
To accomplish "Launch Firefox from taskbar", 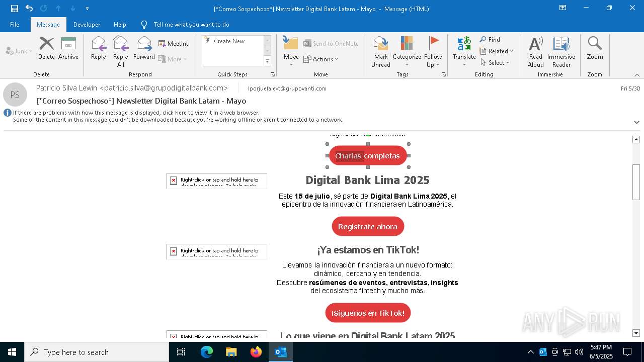I will coord(256,352).
